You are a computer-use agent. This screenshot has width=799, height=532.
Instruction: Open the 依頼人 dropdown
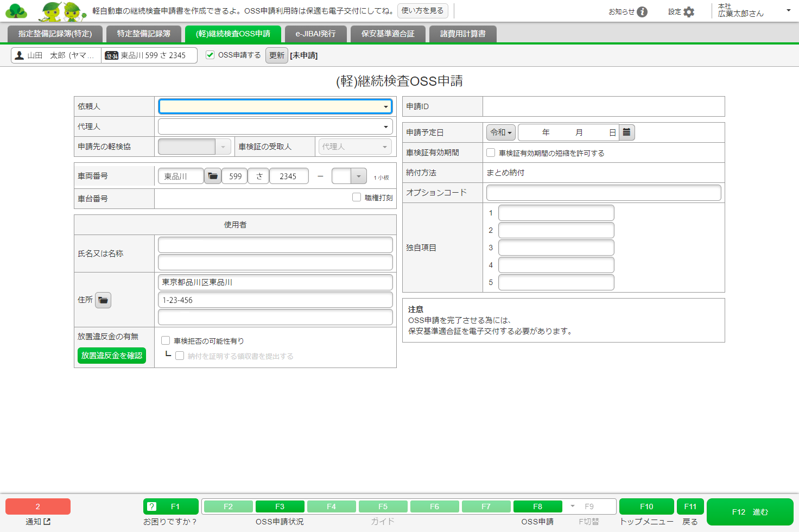point(386,106)
